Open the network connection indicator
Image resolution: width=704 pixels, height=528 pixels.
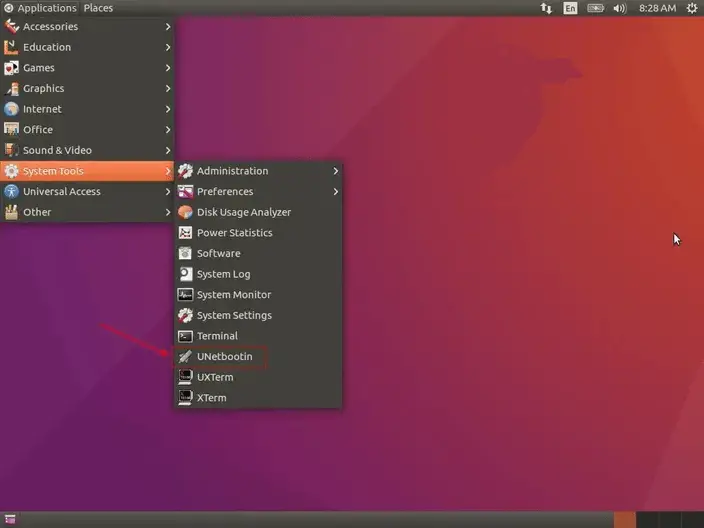[x=546, y=8]
